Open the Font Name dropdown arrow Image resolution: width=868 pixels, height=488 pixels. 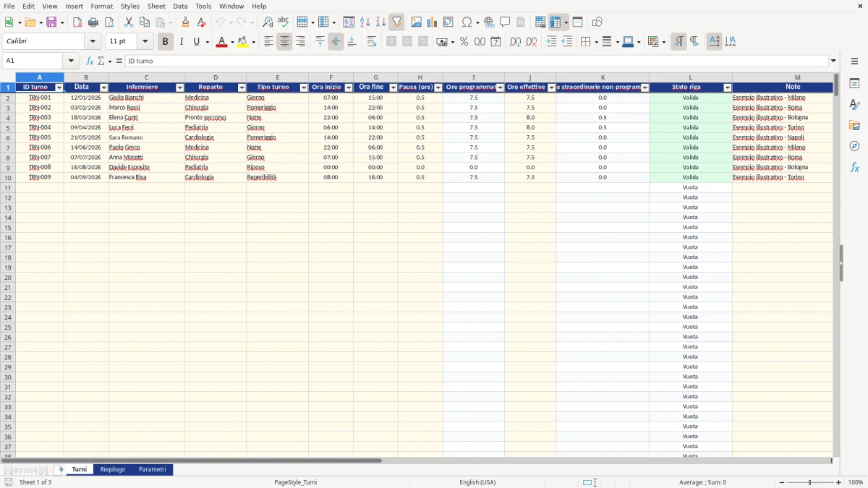[x=93, y=42]
